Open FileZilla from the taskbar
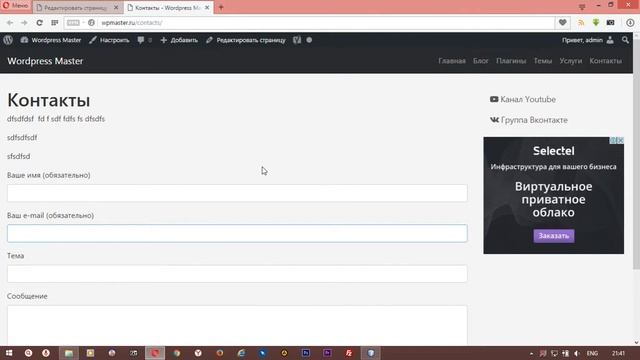The image size is (640, 360). click(349, 353)
